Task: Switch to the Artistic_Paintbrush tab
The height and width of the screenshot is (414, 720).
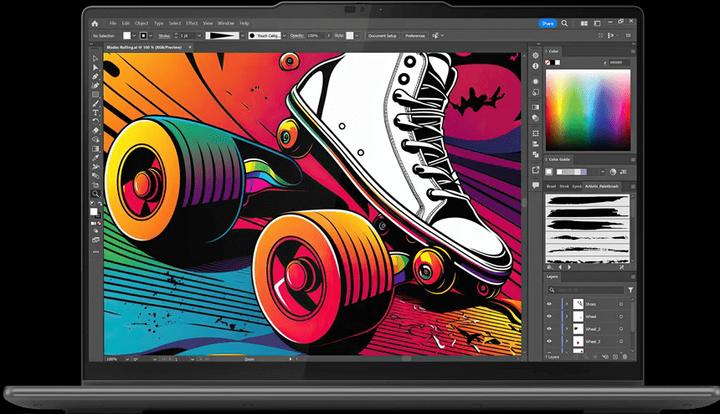Action: [602, 186]
